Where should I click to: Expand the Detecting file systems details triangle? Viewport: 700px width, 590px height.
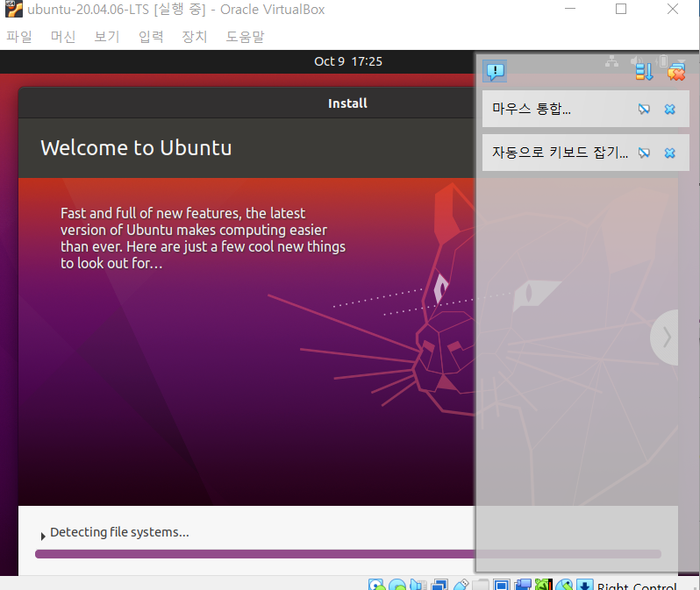tap(43, 536)
